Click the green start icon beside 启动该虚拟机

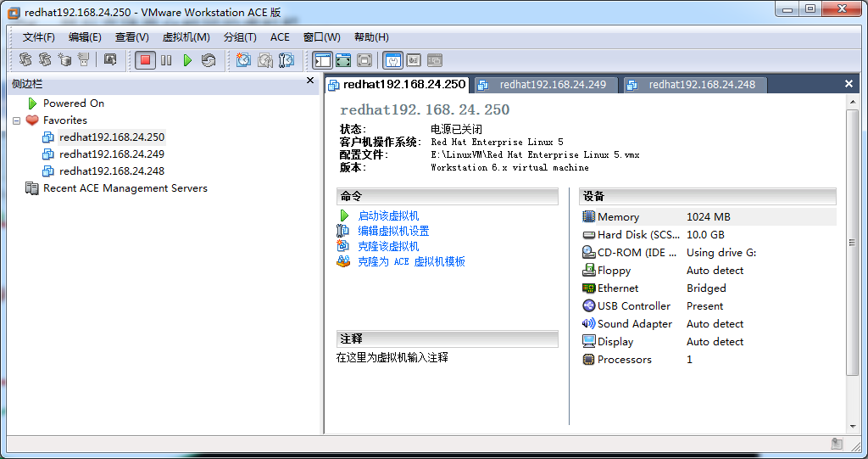tap(344, 216)
